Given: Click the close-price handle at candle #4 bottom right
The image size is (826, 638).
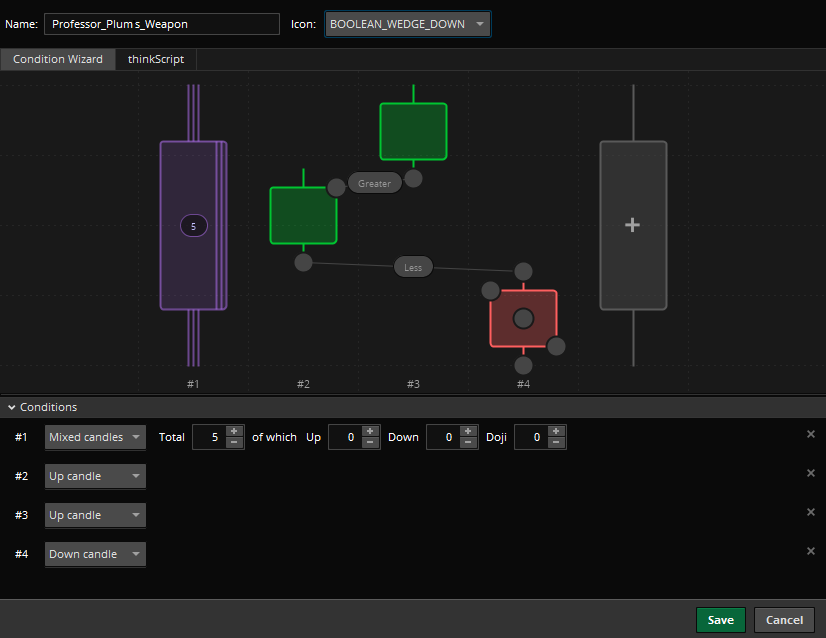Looking at the screenshot, I should [x=556, y=346].
